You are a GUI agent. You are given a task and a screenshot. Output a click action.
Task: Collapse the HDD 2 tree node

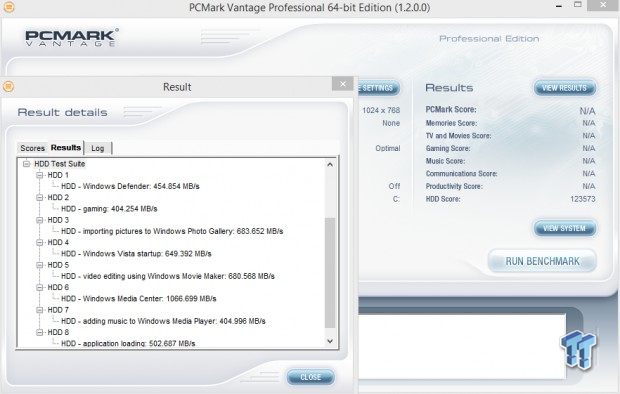40,197
